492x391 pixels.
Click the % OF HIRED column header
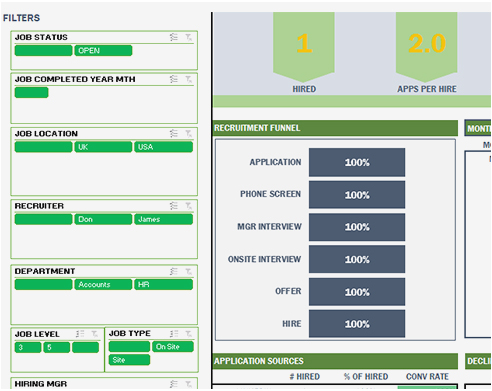366,377
